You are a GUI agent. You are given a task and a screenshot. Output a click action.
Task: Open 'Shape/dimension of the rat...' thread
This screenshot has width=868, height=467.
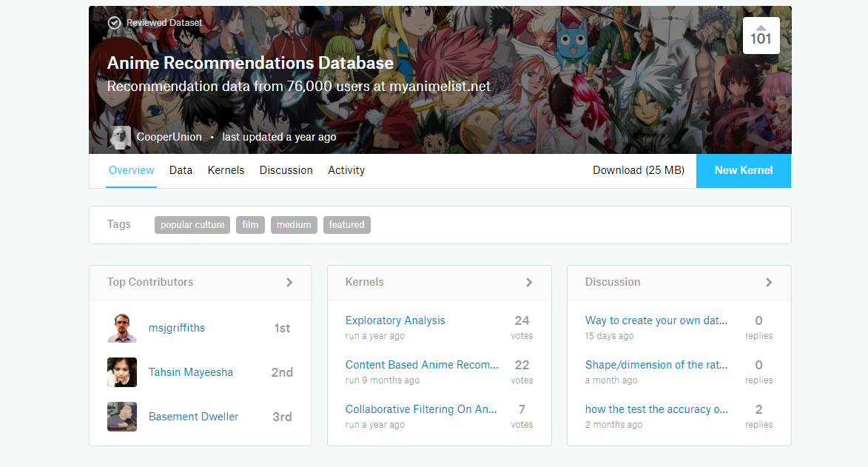point(656,365)
